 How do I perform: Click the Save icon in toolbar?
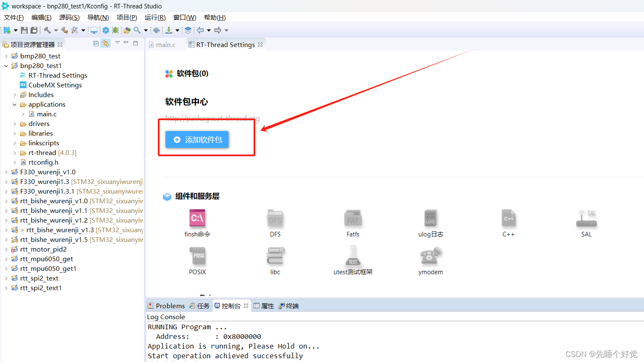(x=24, y=30)
